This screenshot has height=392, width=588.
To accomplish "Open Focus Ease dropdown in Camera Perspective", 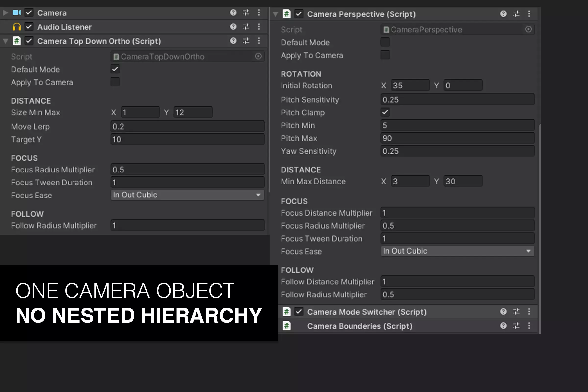I will pos(457,251).
